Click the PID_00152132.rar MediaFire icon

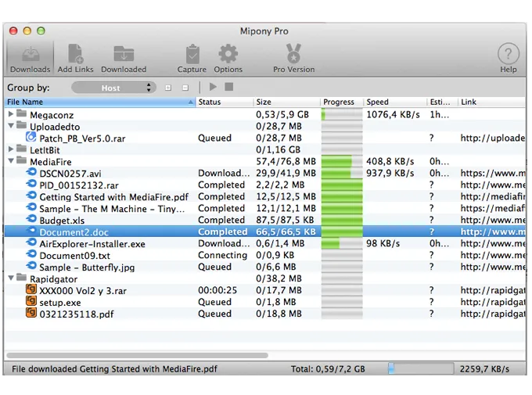pos(31,184)
